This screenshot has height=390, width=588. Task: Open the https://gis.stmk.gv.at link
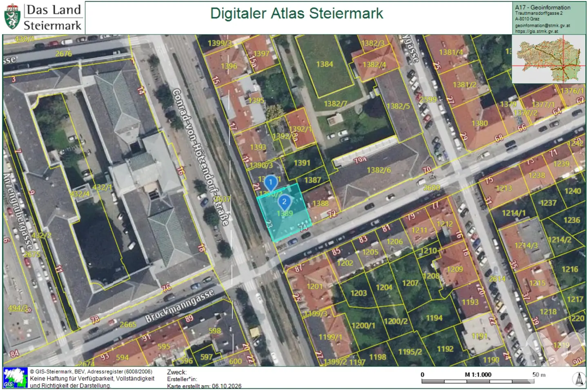tap(537, 31)
